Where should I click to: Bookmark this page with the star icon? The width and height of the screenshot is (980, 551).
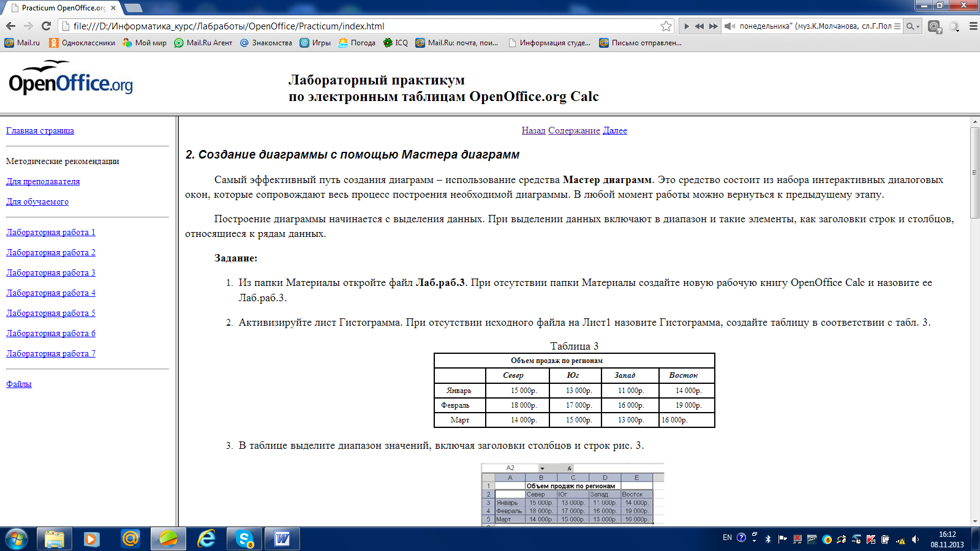point(666,26)
